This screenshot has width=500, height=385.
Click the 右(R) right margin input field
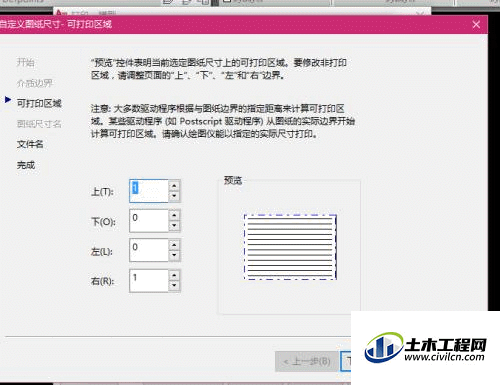pos(149,281)
